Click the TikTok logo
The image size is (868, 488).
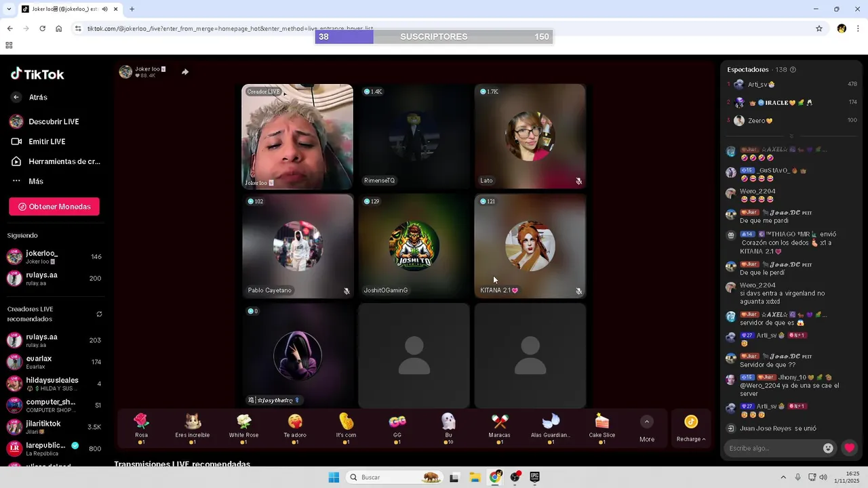(37, 74)
